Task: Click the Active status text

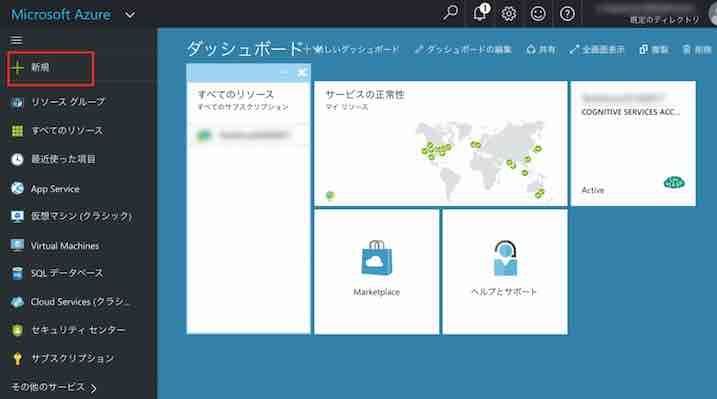Action: pyautogui.click(x=593, y=190)
